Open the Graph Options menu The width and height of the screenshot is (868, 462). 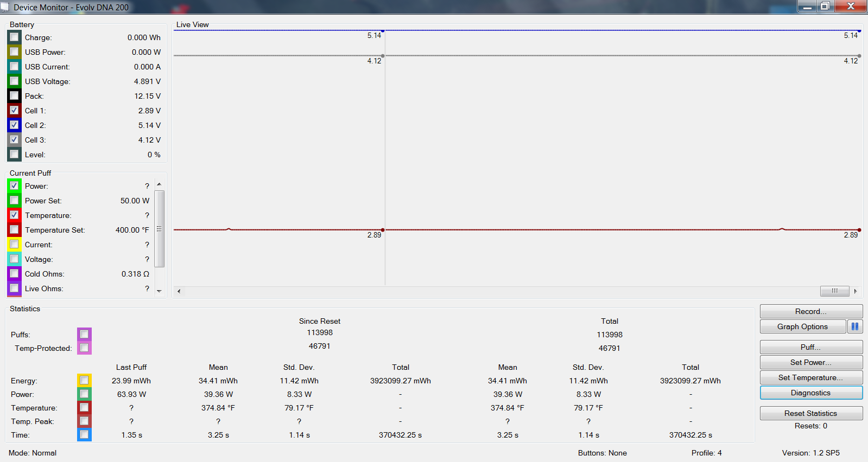coord(802,326)
